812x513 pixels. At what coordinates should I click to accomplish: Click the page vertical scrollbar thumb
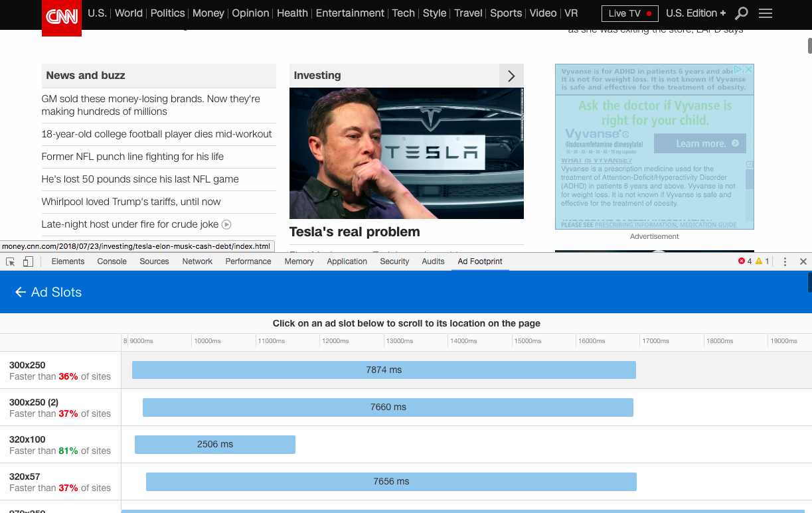(809, 46)
